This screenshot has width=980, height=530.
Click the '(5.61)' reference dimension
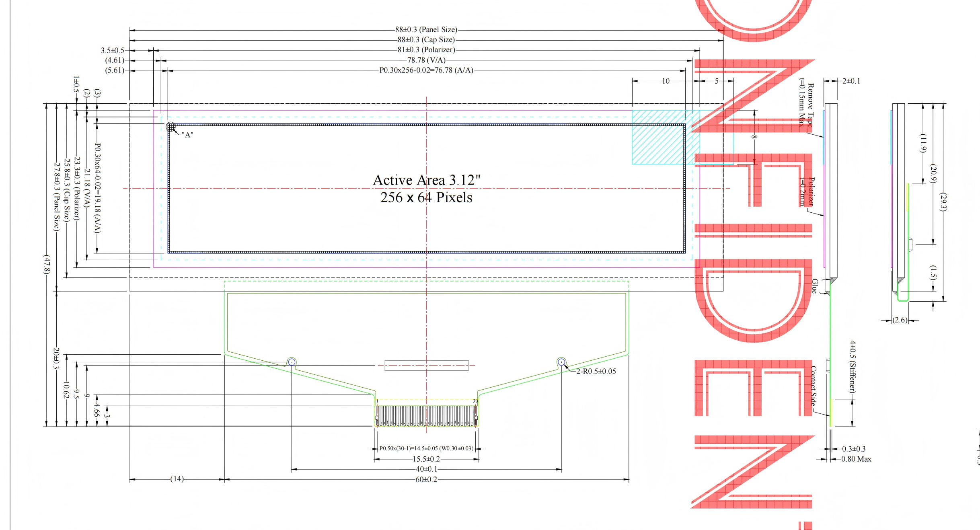point(115,70)
